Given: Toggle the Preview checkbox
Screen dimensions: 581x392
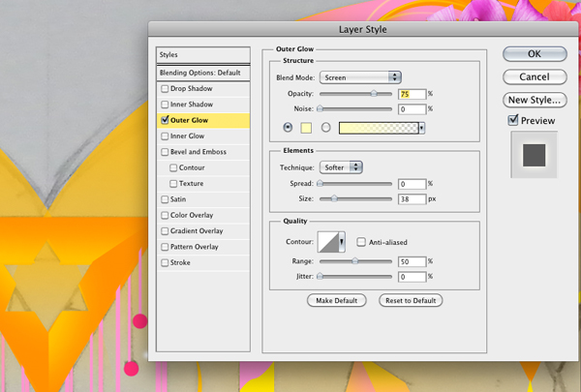Looking at the screenshot, I should [x=513, y=120].
